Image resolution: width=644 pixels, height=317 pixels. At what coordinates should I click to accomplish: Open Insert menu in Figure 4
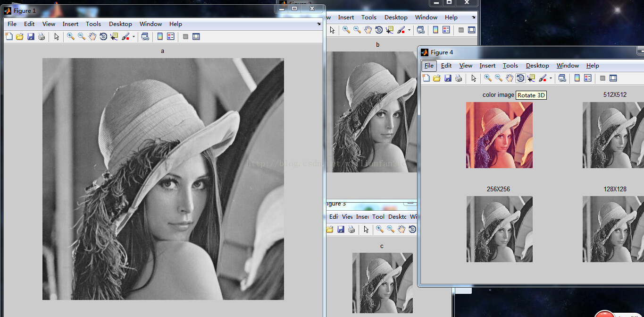(487, 66)
